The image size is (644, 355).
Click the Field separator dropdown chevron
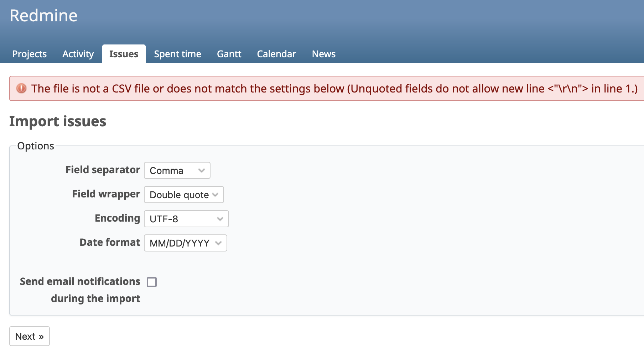202,170
